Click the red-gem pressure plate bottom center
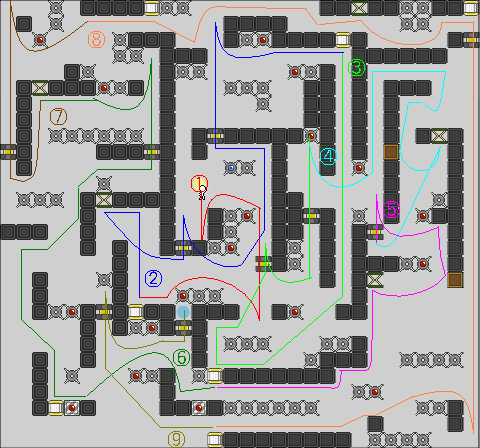This screenshot has width=480, height=448. 199,408
